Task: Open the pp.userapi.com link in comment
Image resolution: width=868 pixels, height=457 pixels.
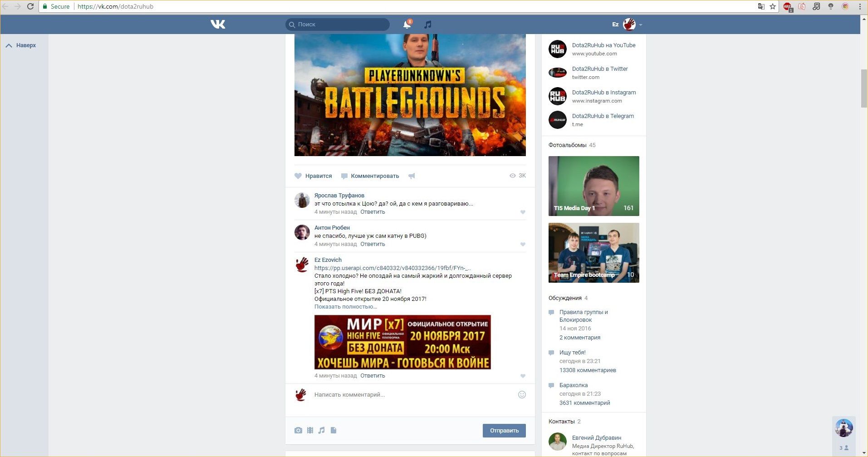Action: [392, 268]
